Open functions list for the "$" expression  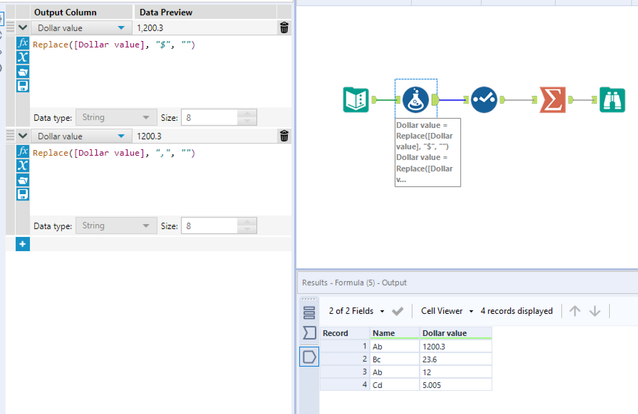pyautogui.click(x=23, y=43)
